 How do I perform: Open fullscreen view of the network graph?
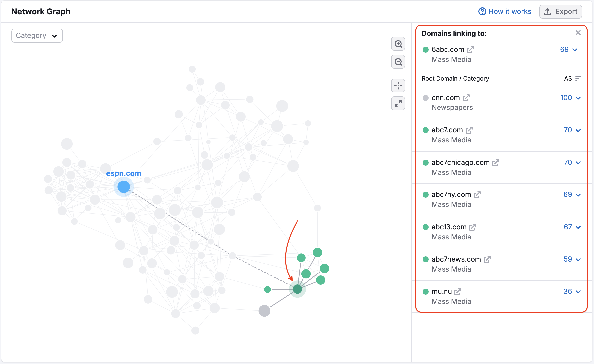click(x=398, y=103)
